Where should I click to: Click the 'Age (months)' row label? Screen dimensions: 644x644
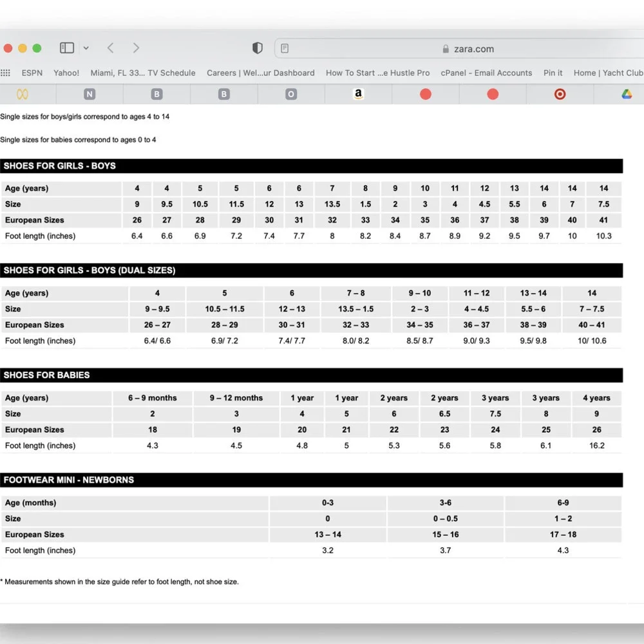pos(30,503)
